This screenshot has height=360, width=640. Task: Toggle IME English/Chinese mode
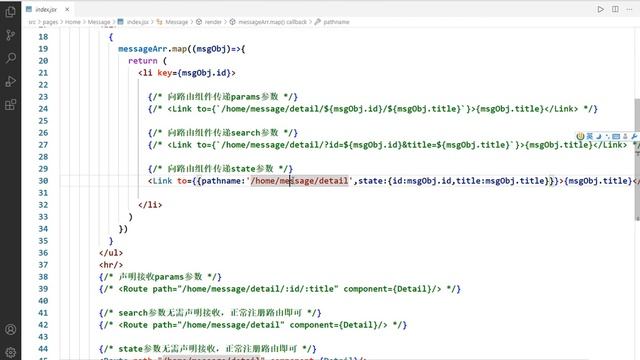[589, 136]
